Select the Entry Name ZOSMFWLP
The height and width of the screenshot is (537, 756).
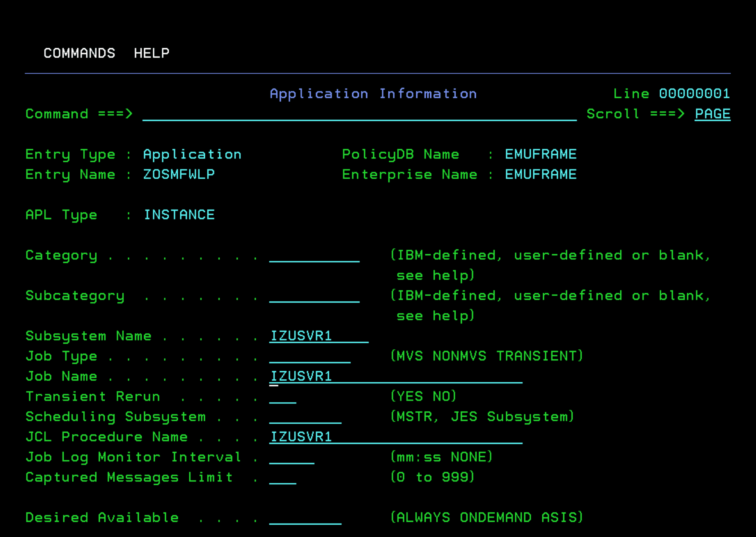tap(179, 174)
